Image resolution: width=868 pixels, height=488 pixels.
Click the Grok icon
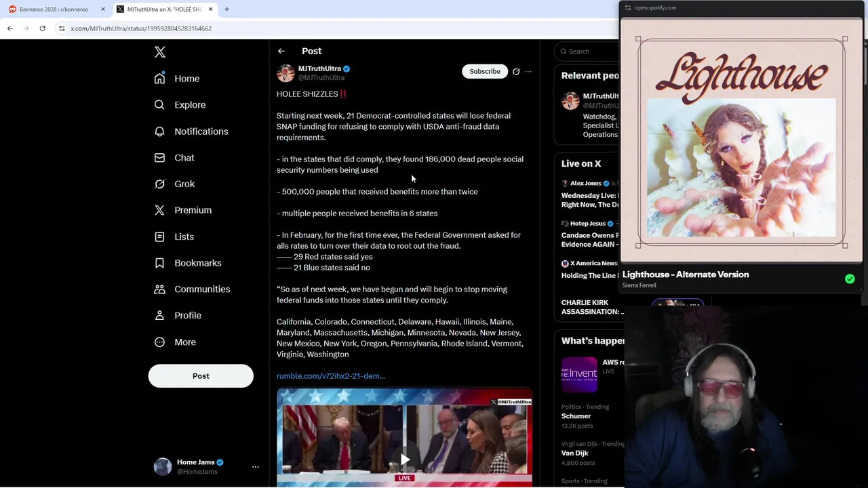point(159,184)
